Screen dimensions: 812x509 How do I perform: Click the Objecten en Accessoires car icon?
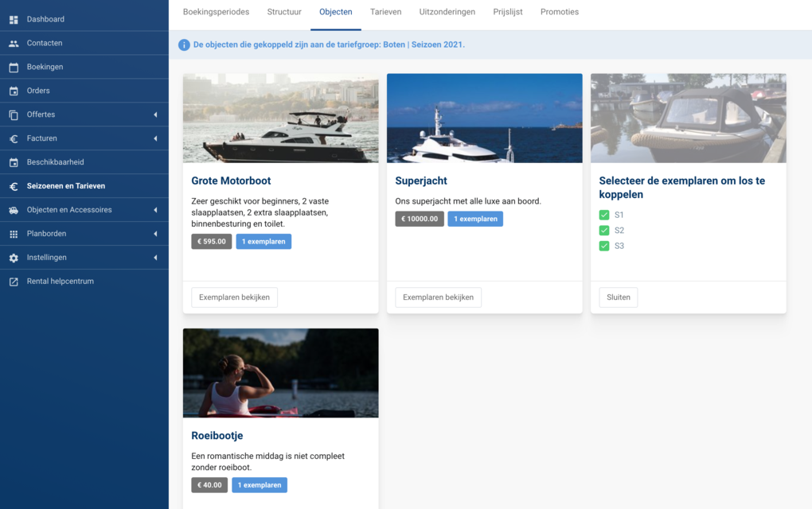pos(14,210)
